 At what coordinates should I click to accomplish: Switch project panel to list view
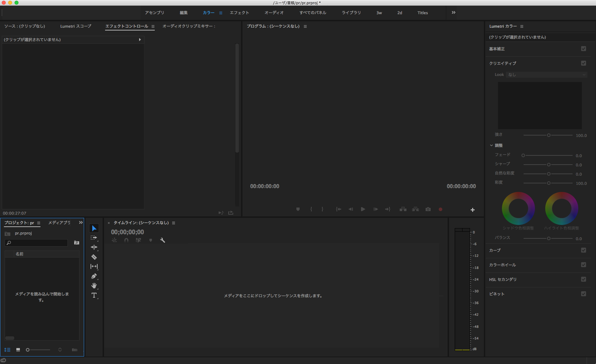[7, 350]
